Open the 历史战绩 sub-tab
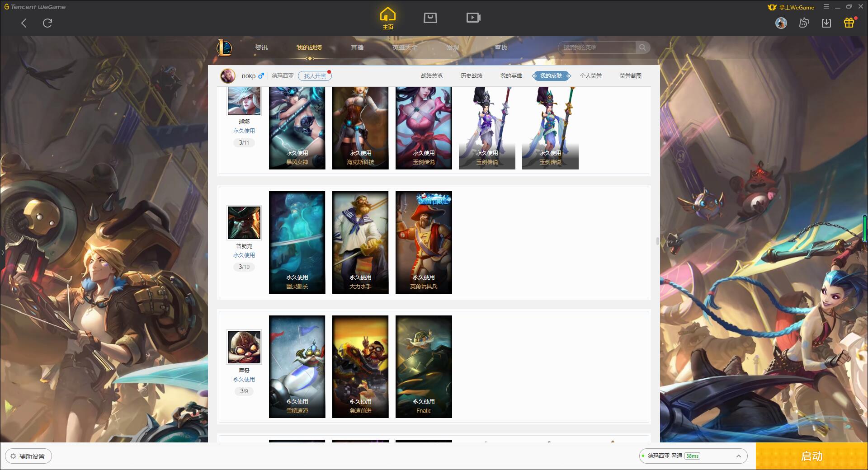Viewport: 868px width, 470px height. tap(472, 76)
